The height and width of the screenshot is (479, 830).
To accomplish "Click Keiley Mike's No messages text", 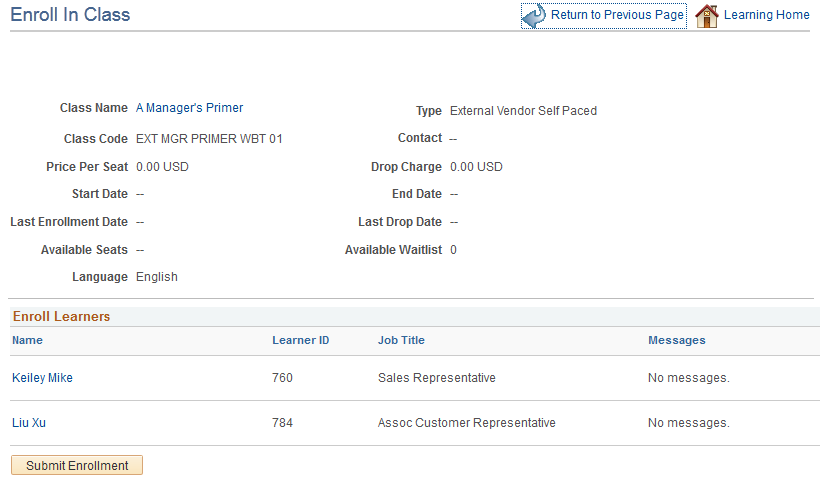I will pyautogui.click(x=689, y=378).
